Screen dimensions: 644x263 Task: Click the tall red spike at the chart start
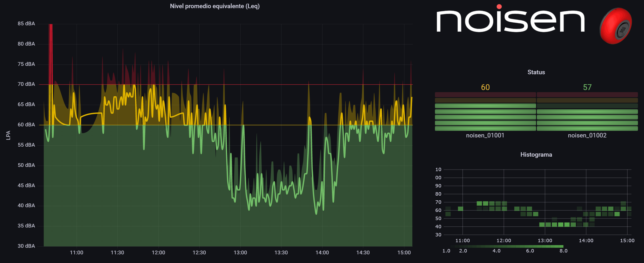point(51,53)
